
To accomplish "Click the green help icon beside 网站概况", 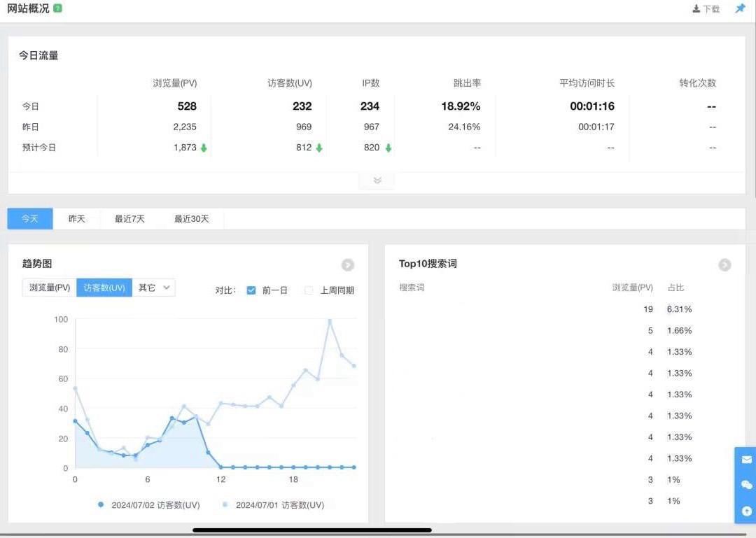I will (57, 8).
